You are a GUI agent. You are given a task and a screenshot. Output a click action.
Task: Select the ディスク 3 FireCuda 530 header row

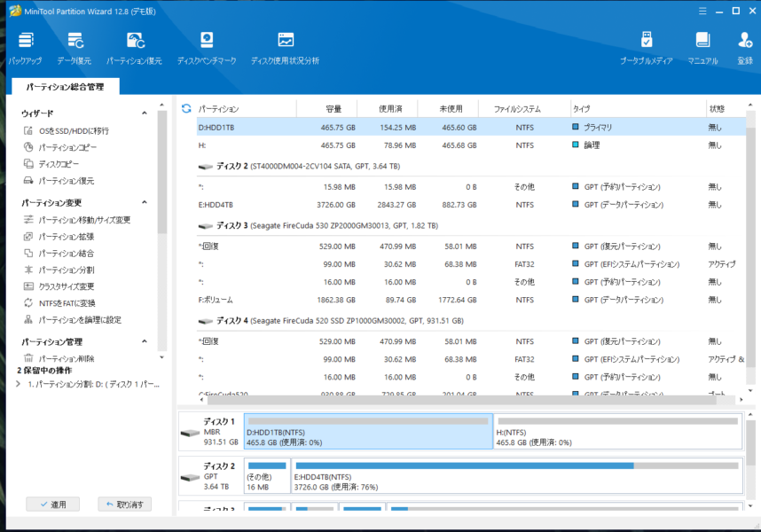(471, 225)
